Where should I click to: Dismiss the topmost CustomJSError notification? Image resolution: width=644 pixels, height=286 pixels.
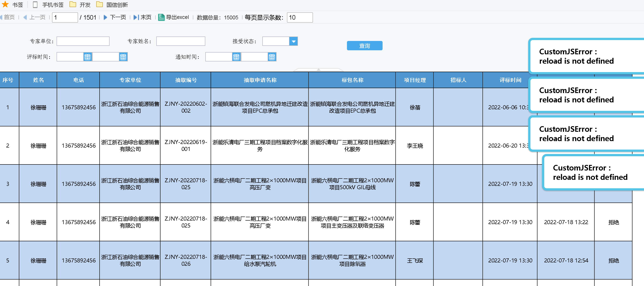pyautogui.click(x=586, y=56)
